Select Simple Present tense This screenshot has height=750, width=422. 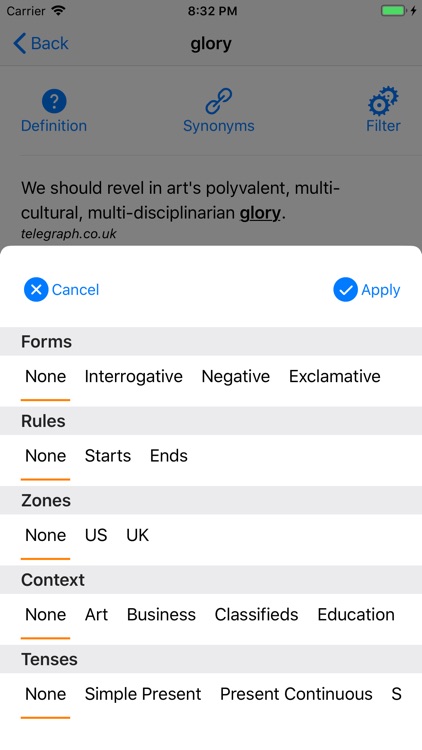(x=143, y=694)
